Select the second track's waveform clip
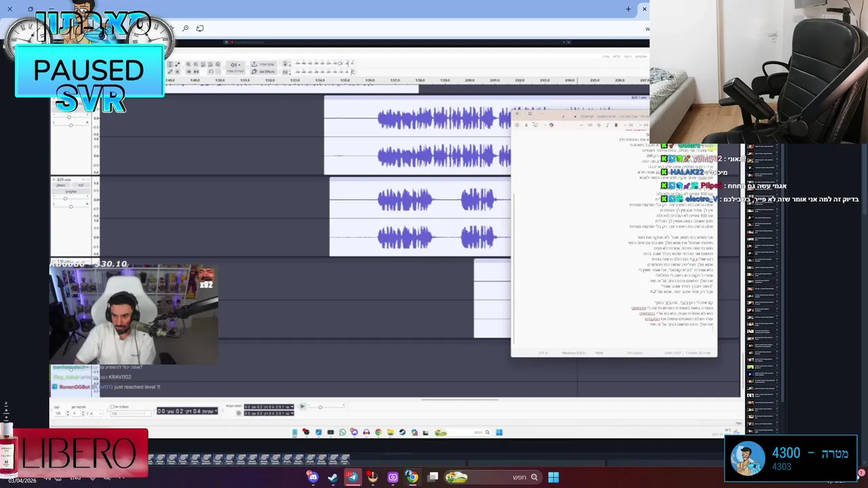 pyautogui.click(x=420, y=217)
